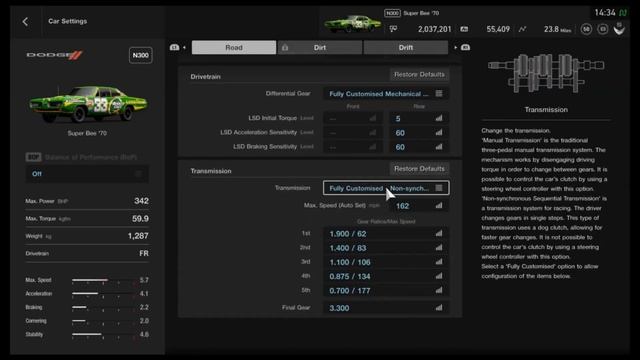The width and height of the screenshot is (640, 360).
Task: Open Differential Gear dropdown
Action: click(386, 94)
